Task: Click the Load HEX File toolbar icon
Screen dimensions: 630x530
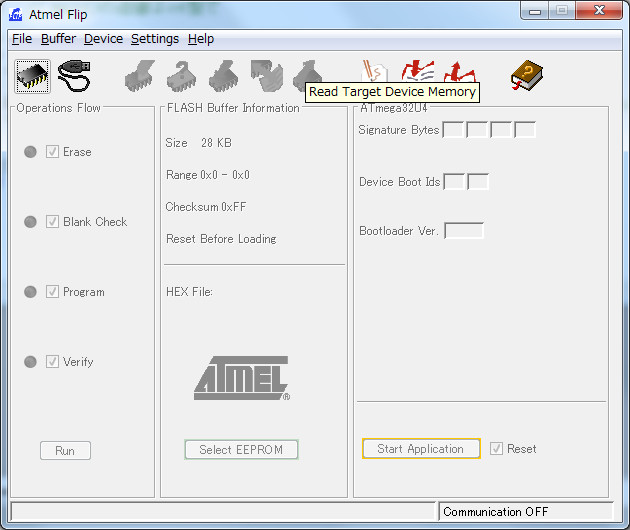Action: [x=417, y=72]
